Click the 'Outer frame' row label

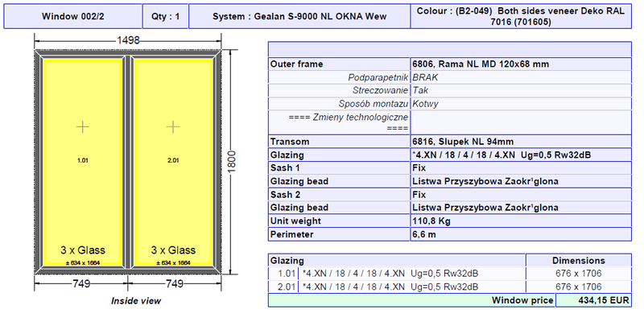click(x=296, y=64)
